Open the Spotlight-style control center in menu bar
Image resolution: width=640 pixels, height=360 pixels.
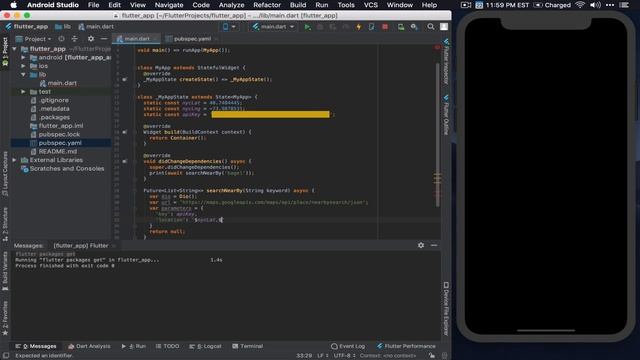click(x=624, y=5)
